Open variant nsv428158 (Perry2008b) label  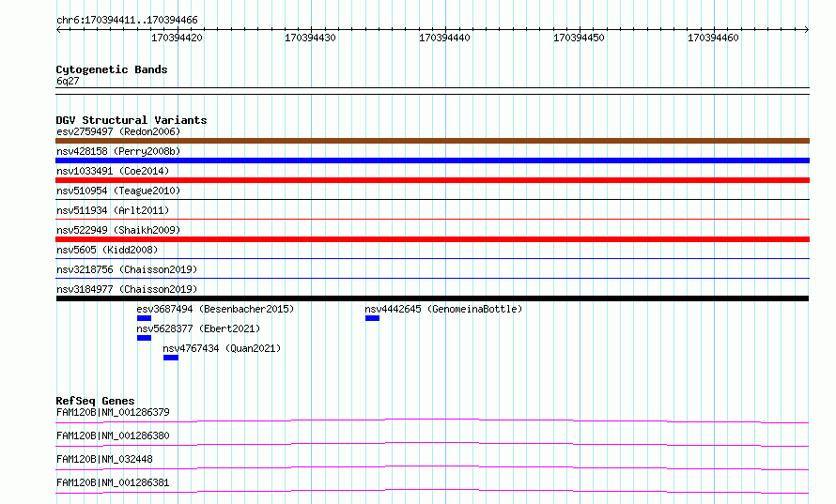tap(118, 151)
